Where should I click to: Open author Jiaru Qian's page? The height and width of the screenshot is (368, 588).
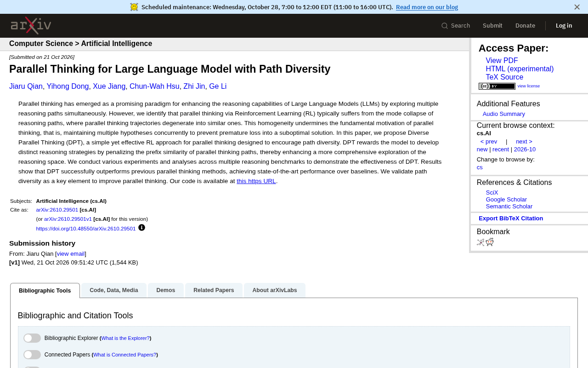point(26,86)
